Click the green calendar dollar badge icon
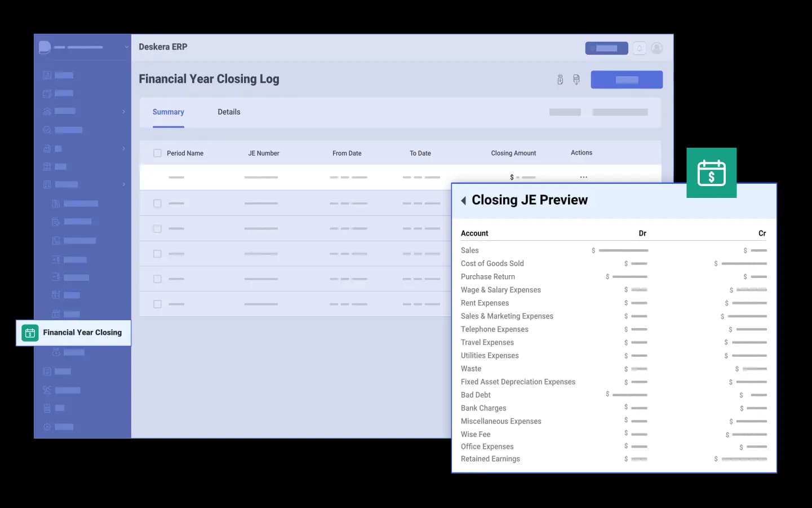 click(x=711, y=173)
